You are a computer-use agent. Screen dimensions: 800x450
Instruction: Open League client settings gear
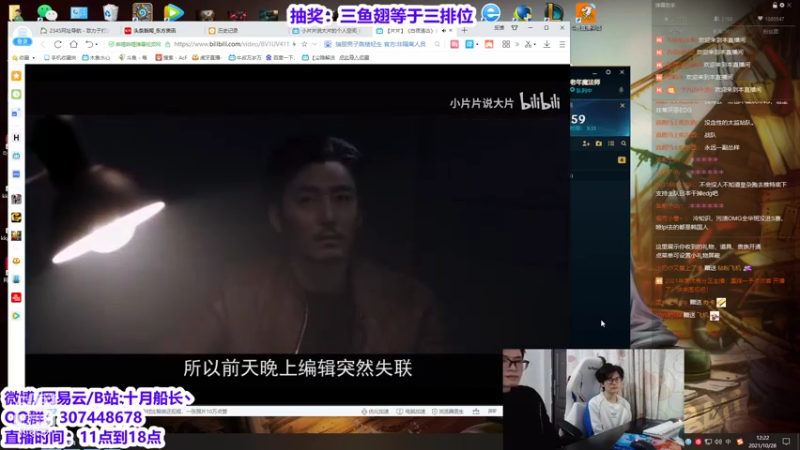608,72
